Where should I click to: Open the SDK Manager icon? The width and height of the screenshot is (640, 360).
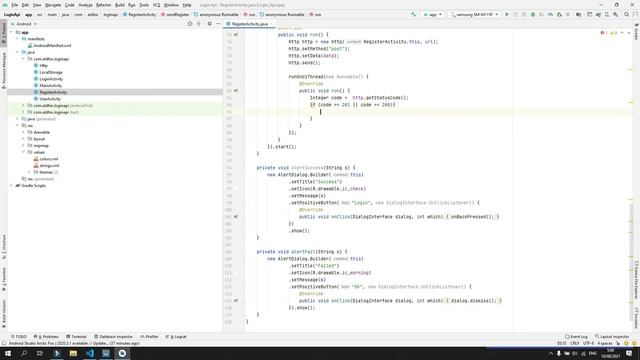point(616,14)
